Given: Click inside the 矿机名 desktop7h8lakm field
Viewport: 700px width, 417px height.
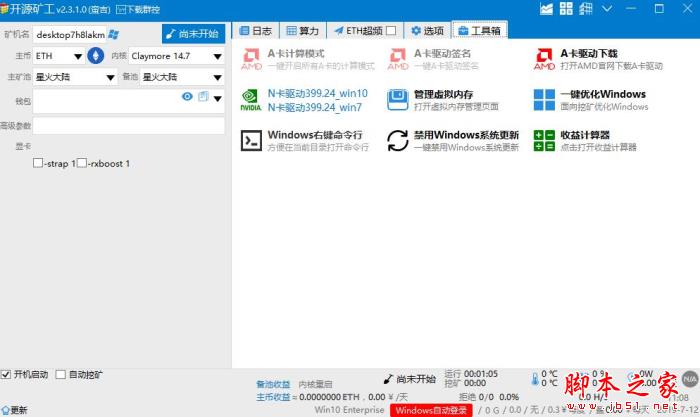Looking at the screenshot, I should (69, 34).
